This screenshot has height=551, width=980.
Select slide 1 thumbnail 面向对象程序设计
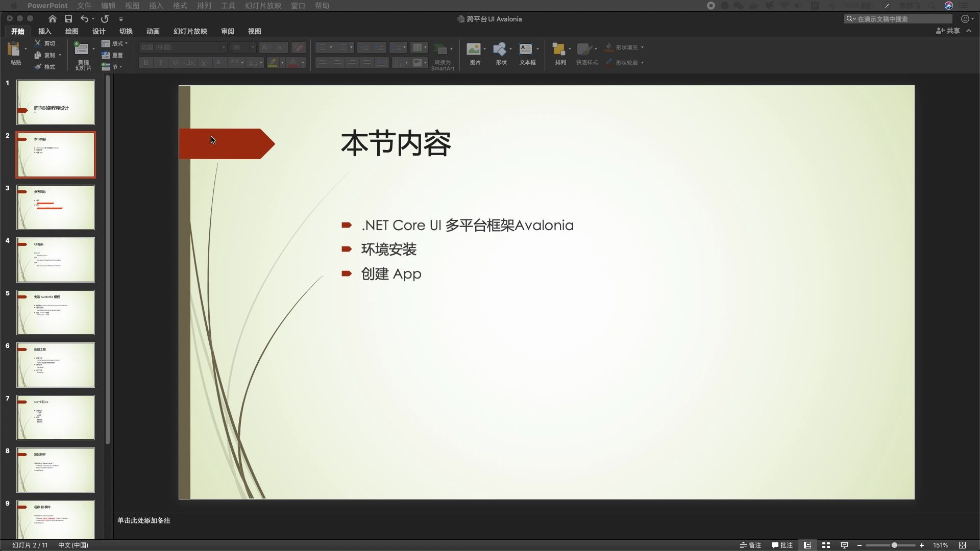point(56,102)
